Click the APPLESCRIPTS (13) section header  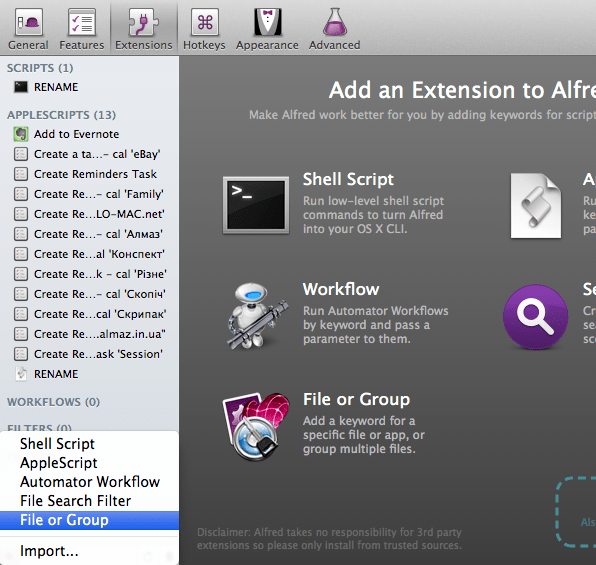[61, 115]
